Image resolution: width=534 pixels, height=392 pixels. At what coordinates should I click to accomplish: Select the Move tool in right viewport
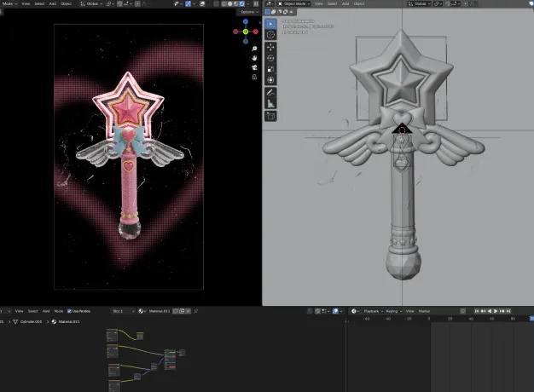click(270, 48)
